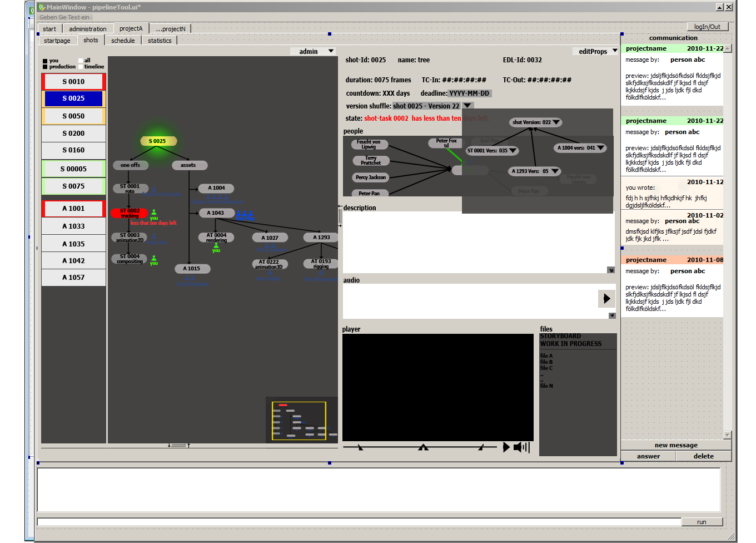Open the A 1004 asset node in graph

pyautogui.click(x=217, y=188)
